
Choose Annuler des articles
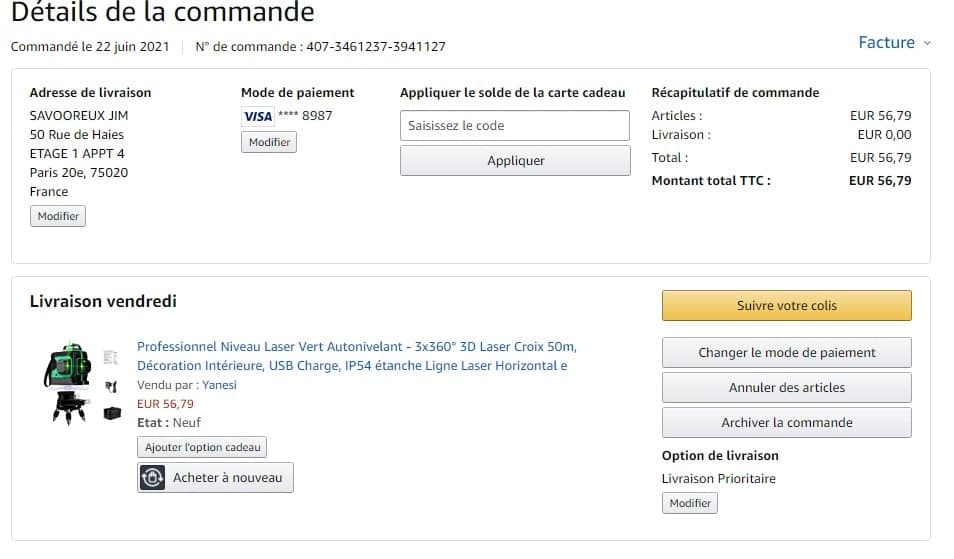click(x=786, y=387)
